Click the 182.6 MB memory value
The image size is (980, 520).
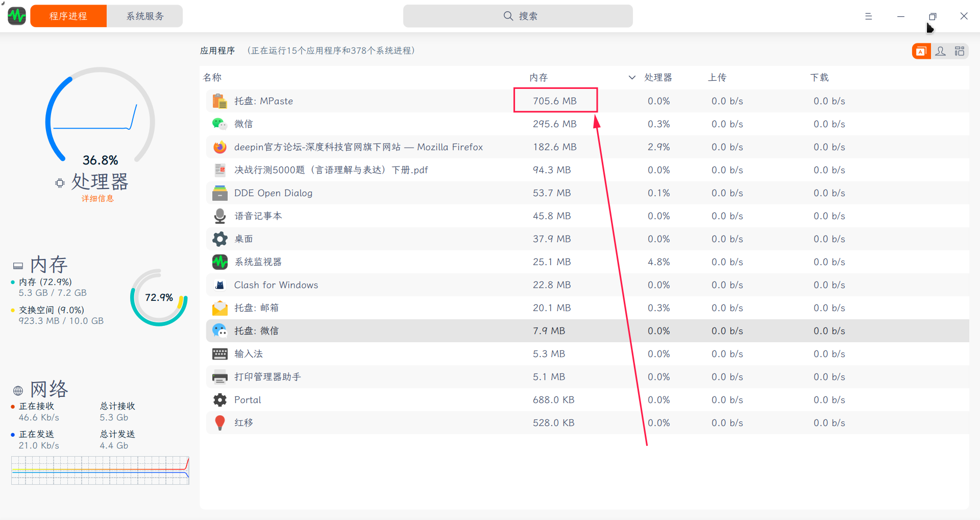coord(555,147)
